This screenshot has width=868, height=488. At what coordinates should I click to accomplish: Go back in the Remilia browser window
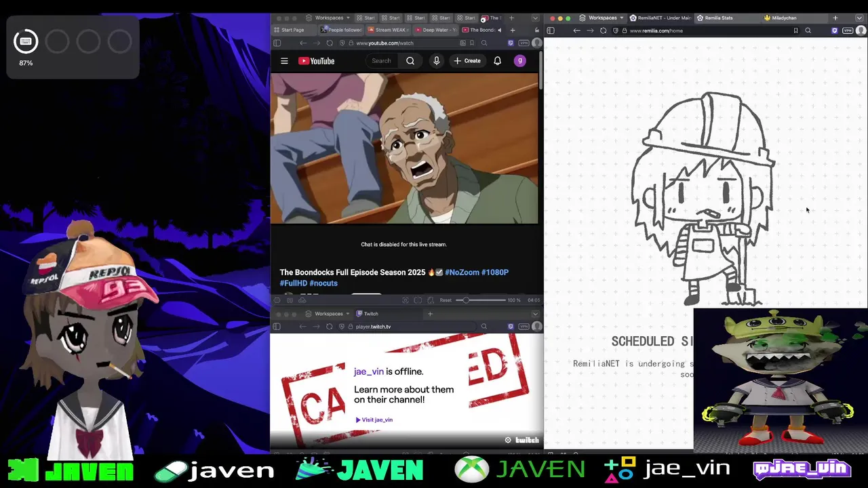pos(576,30)
